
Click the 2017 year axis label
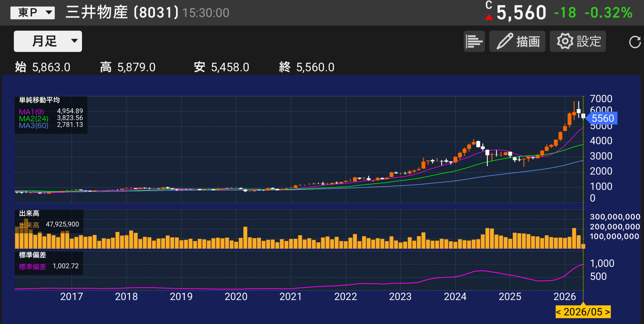click(72, 297)
